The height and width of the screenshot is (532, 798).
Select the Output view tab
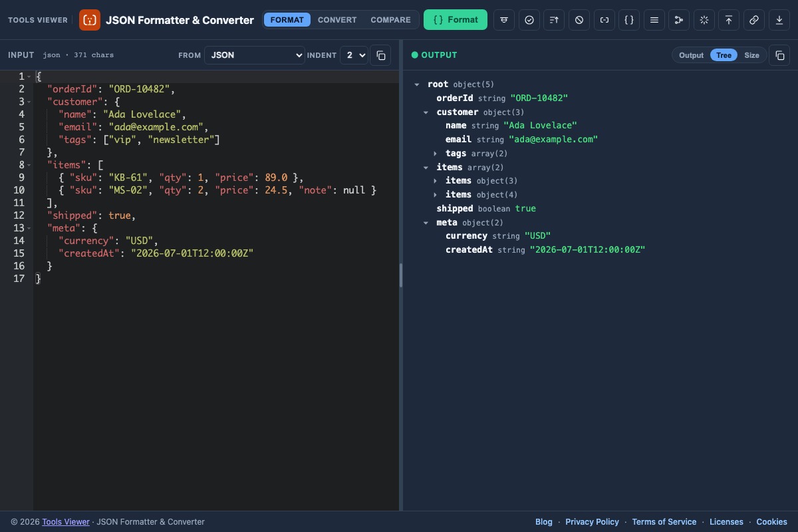point(691,55)
